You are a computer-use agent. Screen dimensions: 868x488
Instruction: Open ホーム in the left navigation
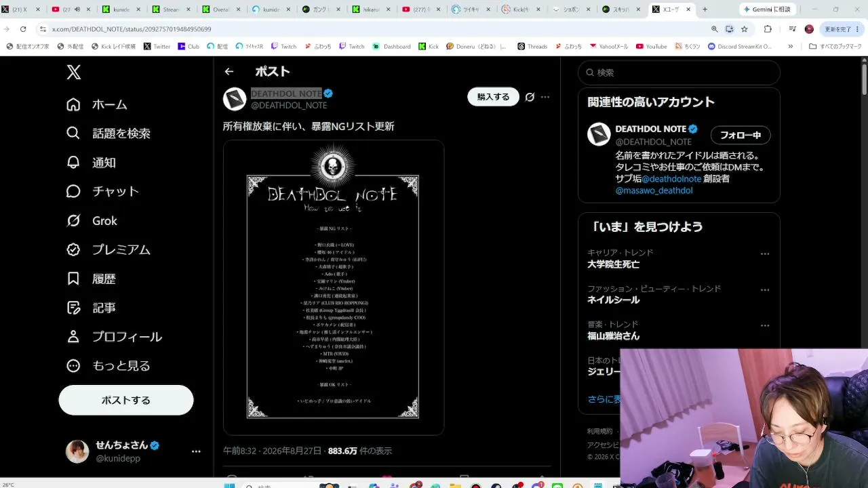point(97,104)
